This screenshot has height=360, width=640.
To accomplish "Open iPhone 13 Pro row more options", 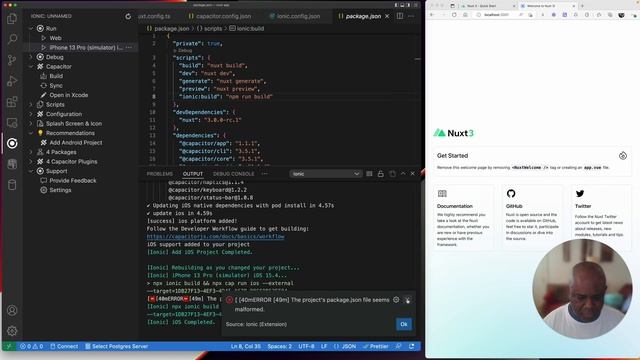I will [129, 48].
